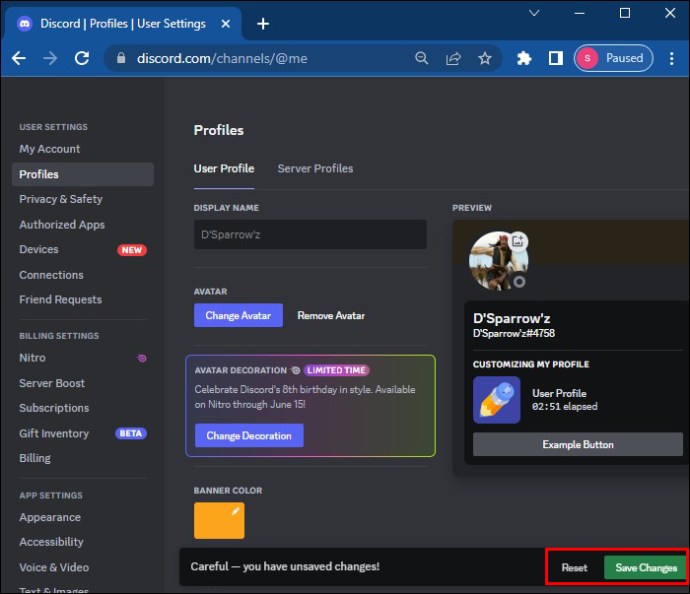This screenshot has height=594, width=690.
Task: Click the 02:51 elapsed text
Action: coord(565,407)
